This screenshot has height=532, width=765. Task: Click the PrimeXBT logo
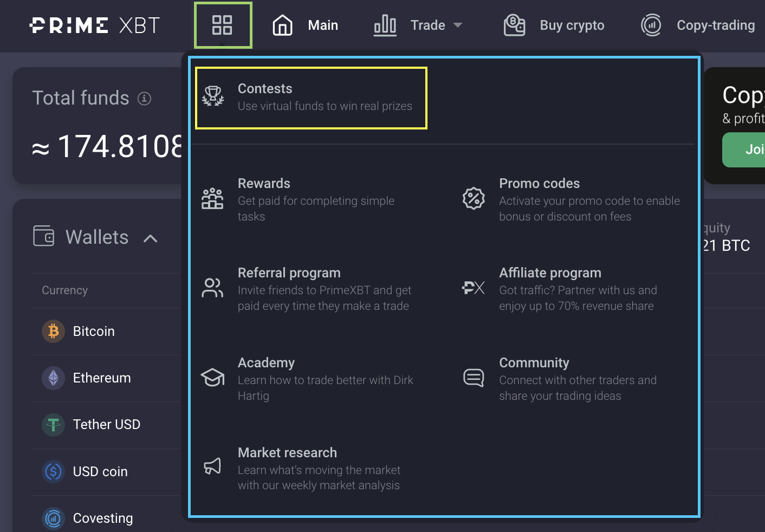click(95, 25)
